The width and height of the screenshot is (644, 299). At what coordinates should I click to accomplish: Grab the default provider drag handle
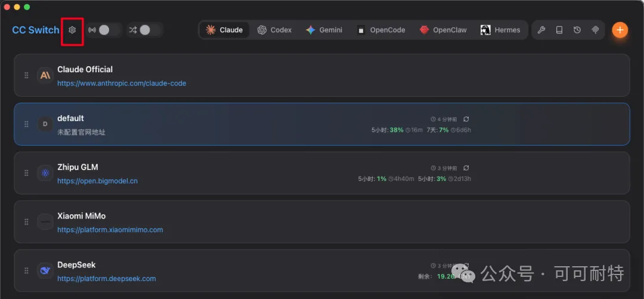tap(26, 124)
